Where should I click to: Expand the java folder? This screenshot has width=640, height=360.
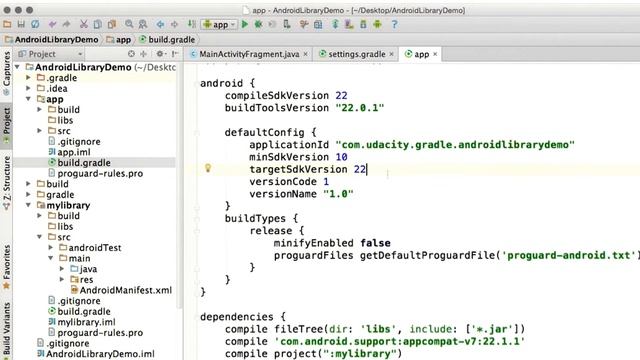click(61, 269)
